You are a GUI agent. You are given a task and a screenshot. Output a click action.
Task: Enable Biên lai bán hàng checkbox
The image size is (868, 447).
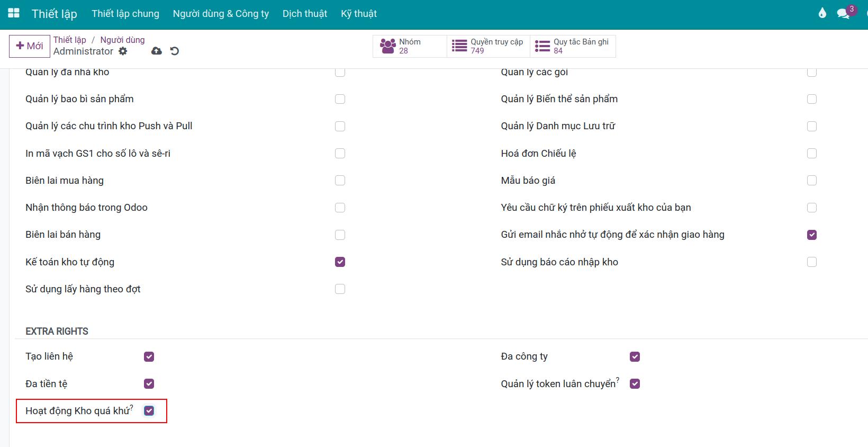340,235
